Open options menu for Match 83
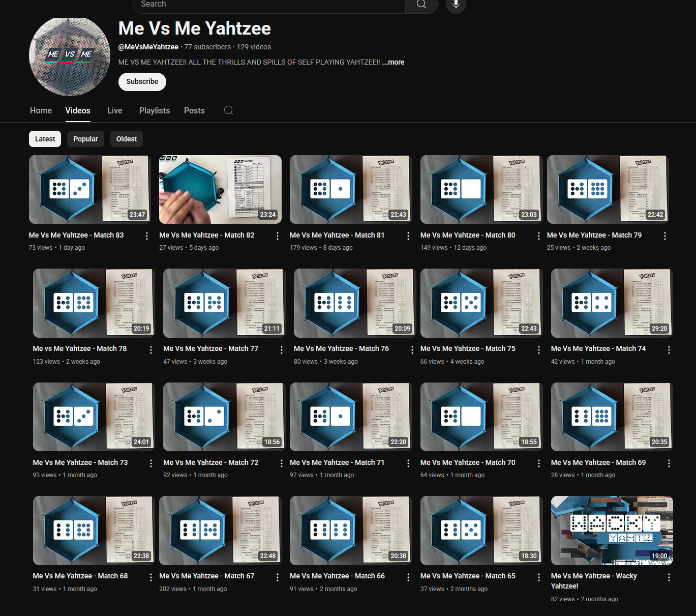Viewport: 696px width, 616px height. tap(147, 236)
